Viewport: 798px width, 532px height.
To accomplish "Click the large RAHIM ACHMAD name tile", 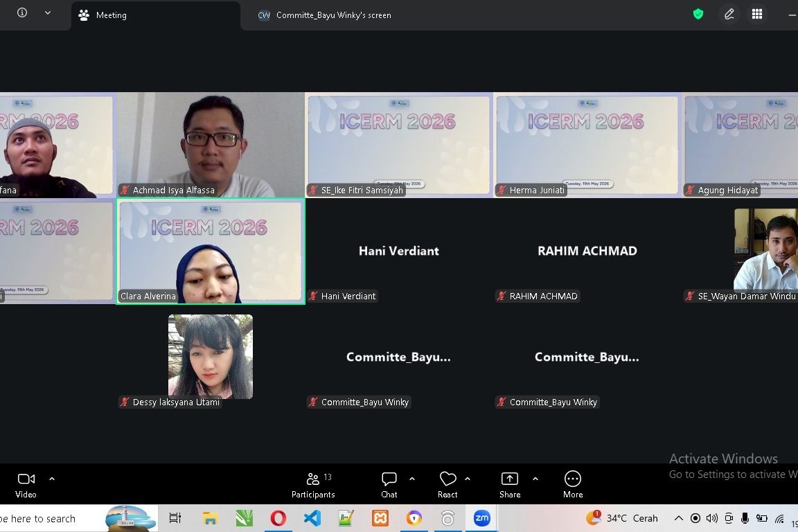I will click(587, 251).
